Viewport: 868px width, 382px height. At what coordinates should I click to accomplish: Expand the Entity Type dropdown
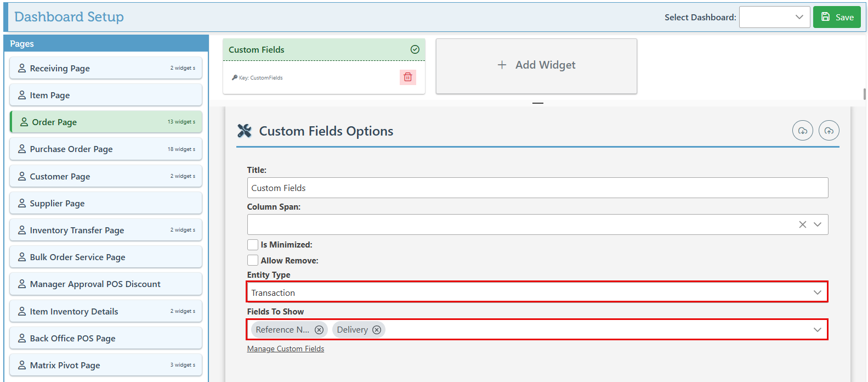pyautogui.click(x=817, y=293)
